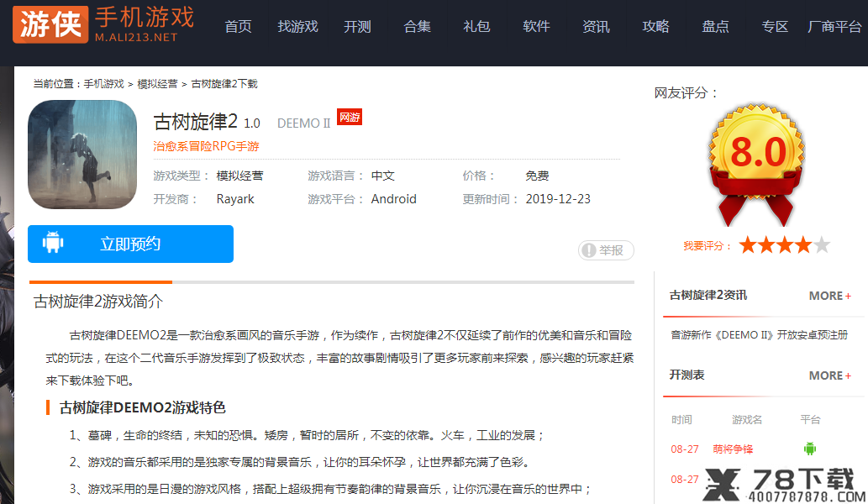This screenshot has width=868, height=504.
Task: Click the Android icon in 萌将争锋 row
Action: tap(810, 449)
